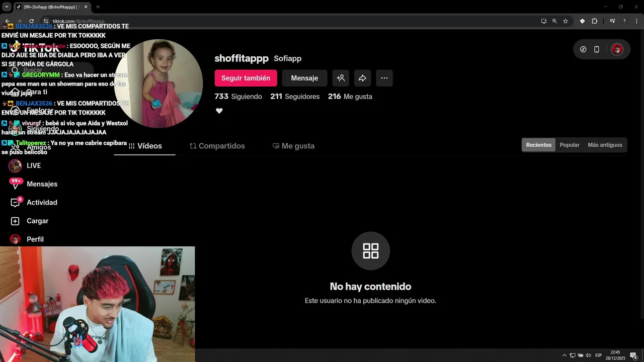Image resolution: width=644 pixels, height=362 pixels.
Task: Switch to the Videos tab
Action: [145, 146]
